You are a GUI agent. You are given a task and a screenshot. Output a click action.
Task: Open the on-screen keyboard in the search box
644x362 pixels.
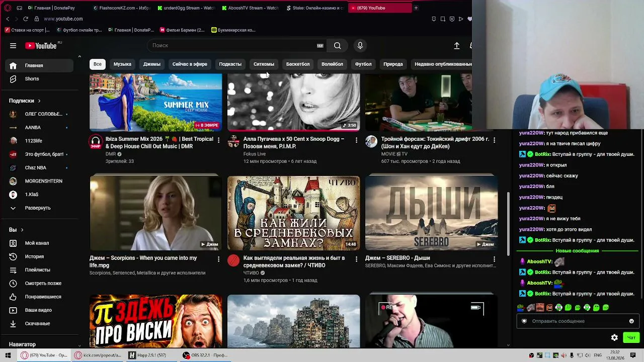point(320,46)
